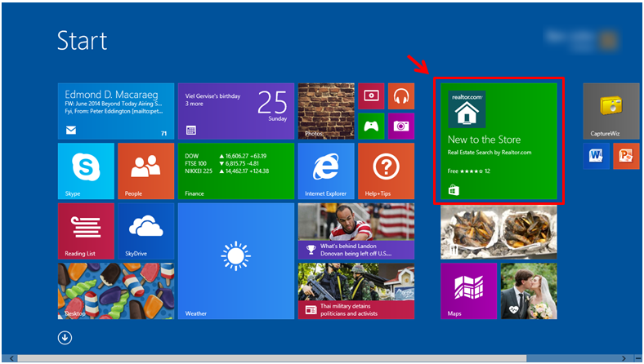Launch the Music headphones tile
644x364 pixels.
click(x=400, y=95)
